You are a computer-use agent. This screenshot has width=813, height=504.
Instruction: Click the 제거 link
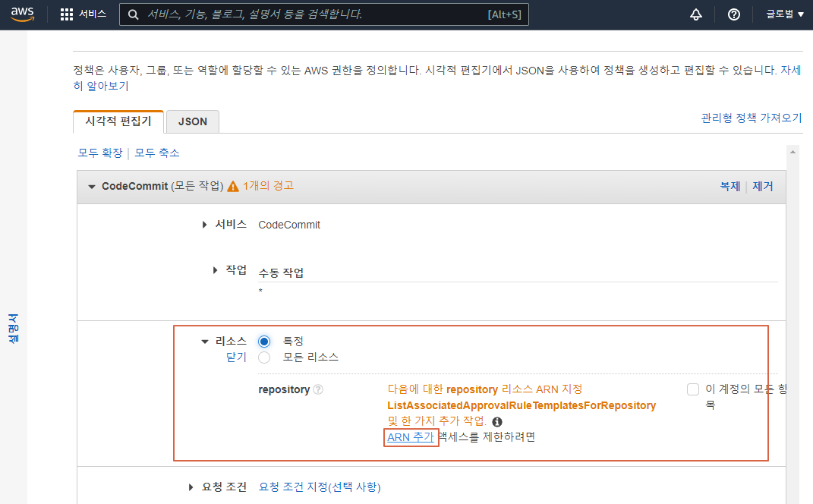pyautogui.click(x=763, y=186)
